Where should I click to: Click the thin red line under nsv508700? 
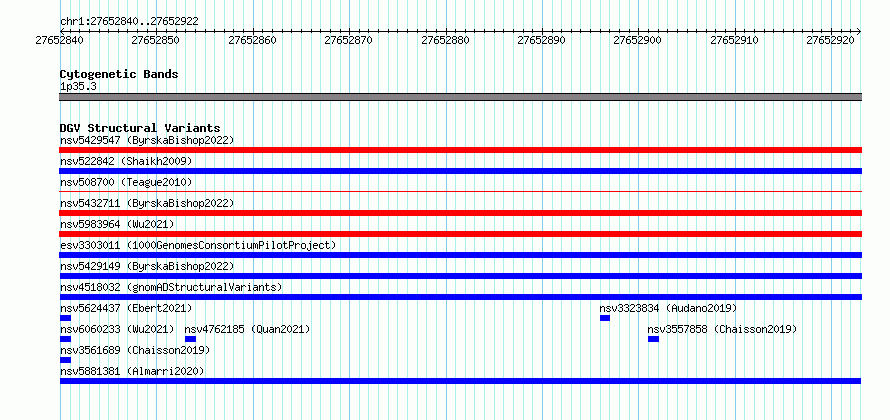tap(460, 192)
